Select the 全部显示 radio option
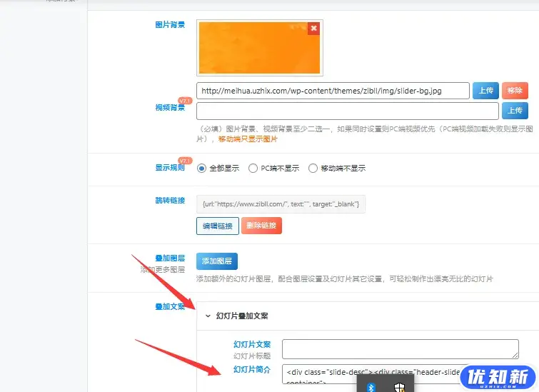This screenshot has height=392, width=539. tap(202, 169)
